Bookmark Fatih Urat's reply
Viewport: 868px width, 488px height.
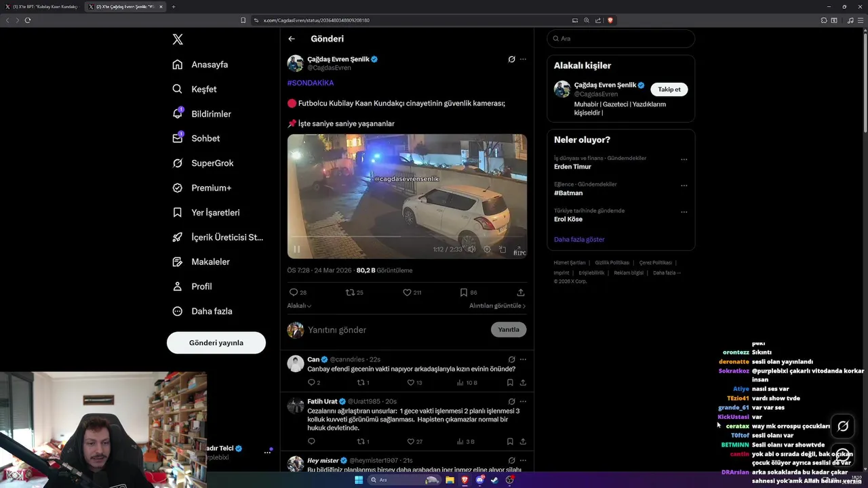[x=510, y=441]
